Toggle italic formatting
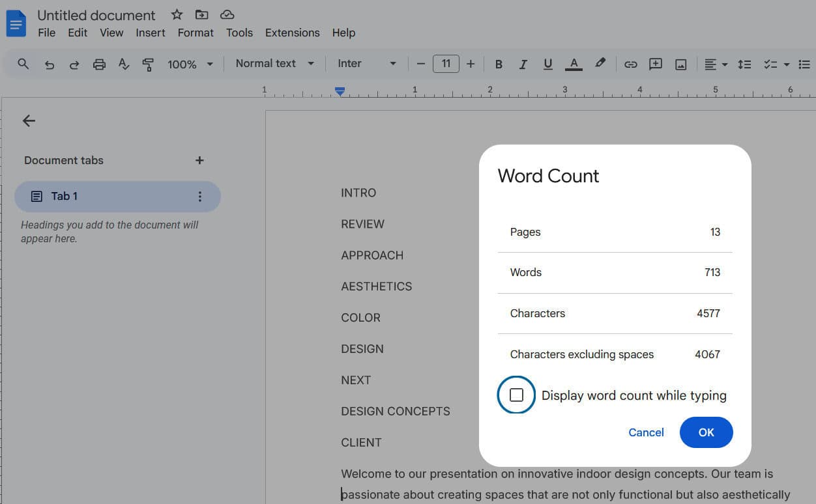 [523, 64]
